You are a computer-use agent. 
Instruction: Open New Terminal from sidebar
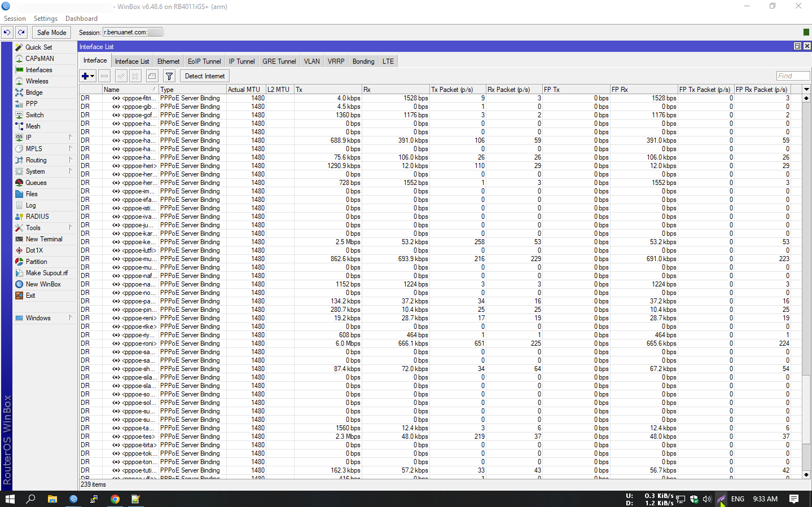click(45, 239)
